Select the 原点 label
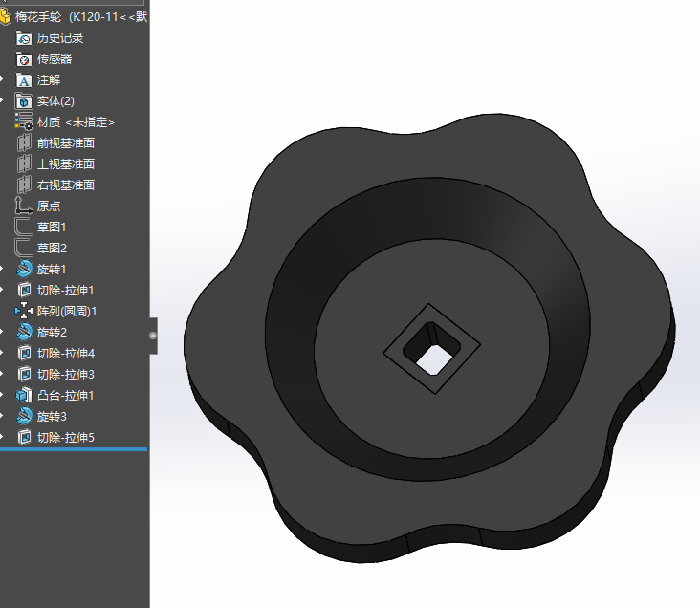Image resolution: width=700 pixels, height=608 pixels. 49,206
